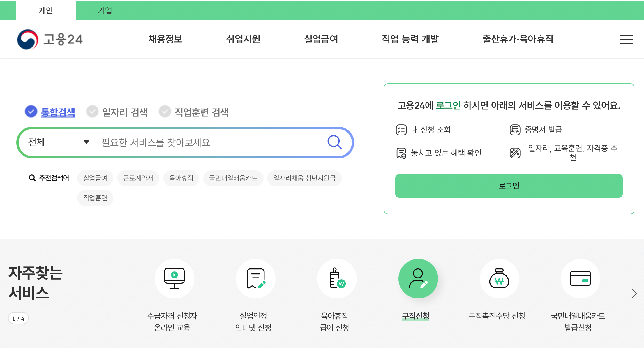Enable 직업훈련 검색 option
644x348 pixels.
click(x=165, y=112)
